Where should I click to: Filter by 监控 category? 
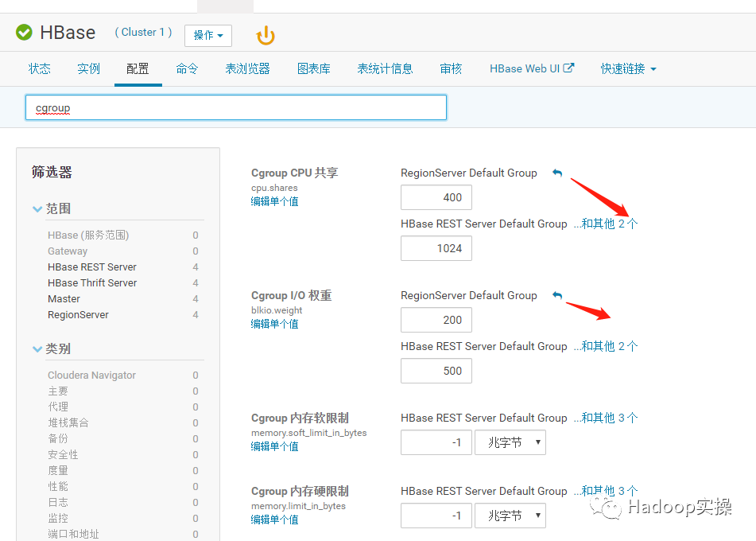click(x=58, y=519)
